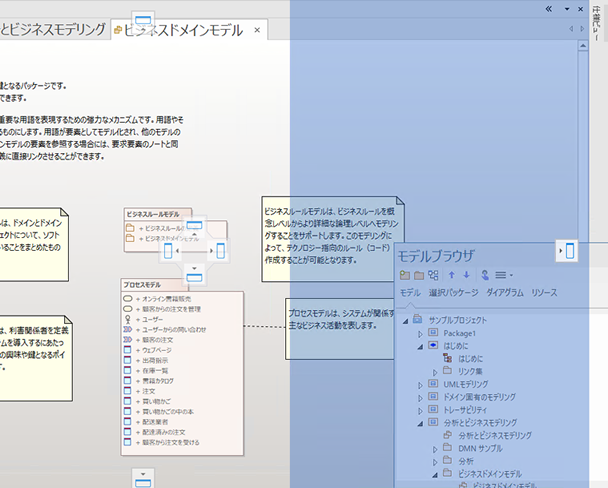Click the plain folder icon in モデルブラウザ toolbar
The width and height of the screenshot is (608, 488).
[419, 275]
